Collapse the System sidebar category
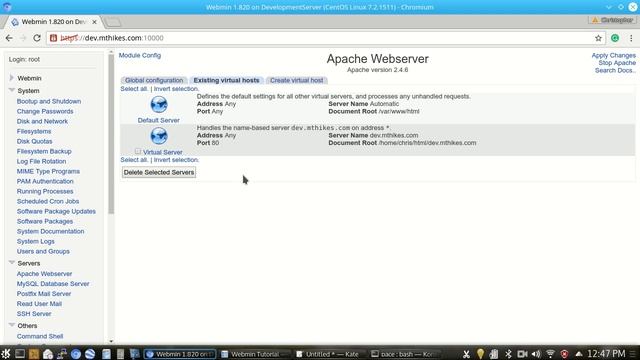 [11, 90]
